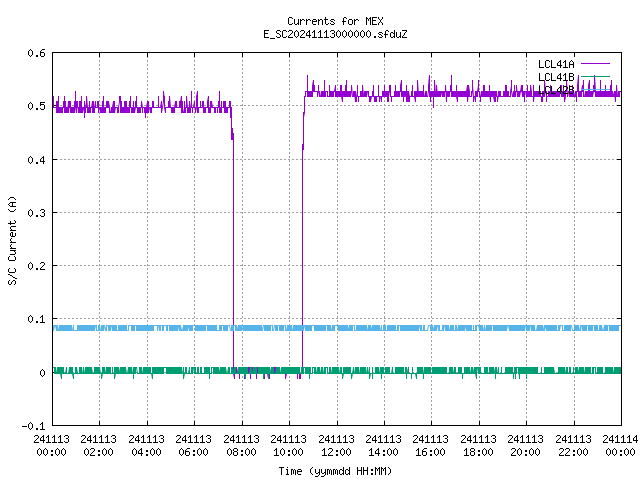Image resolution: width=640 pixels, height=480 pixels.
Task: Click the chart title 'Currents for MEX'
Action: coord(335,21)
